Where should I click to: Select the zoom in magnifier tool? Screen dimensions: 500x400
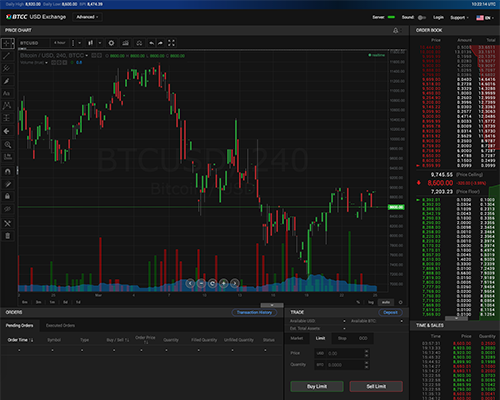[x=7, y=145]
